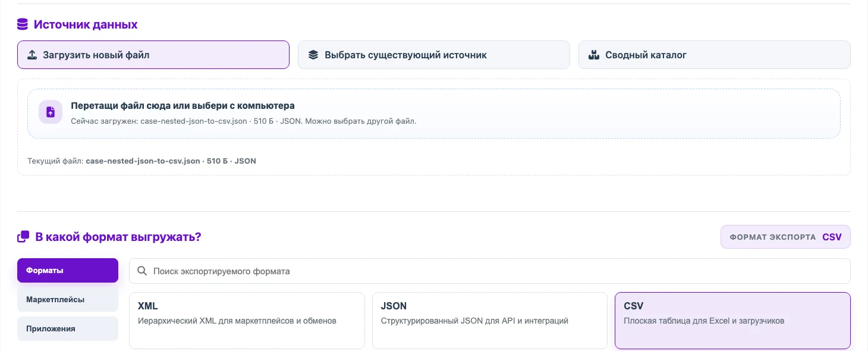Click the file drop zone to choose file

[x=434, y=114]
